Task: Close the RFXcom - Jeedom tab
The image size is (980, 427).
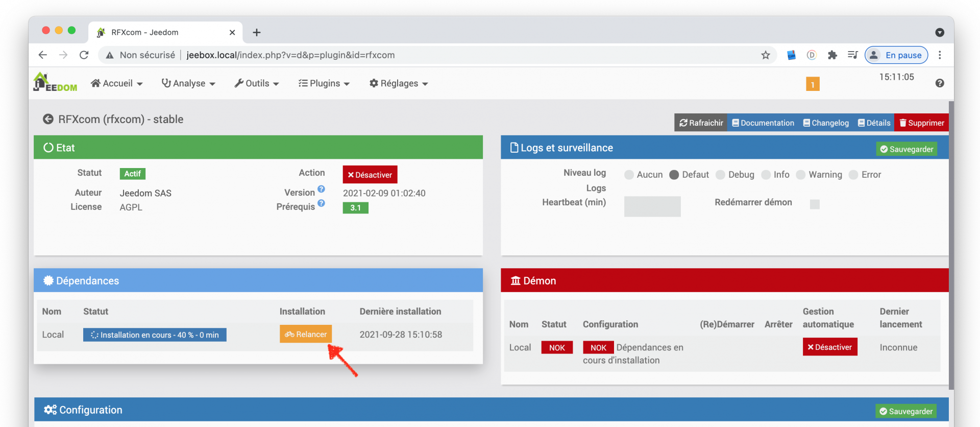Action: [232, 32]
